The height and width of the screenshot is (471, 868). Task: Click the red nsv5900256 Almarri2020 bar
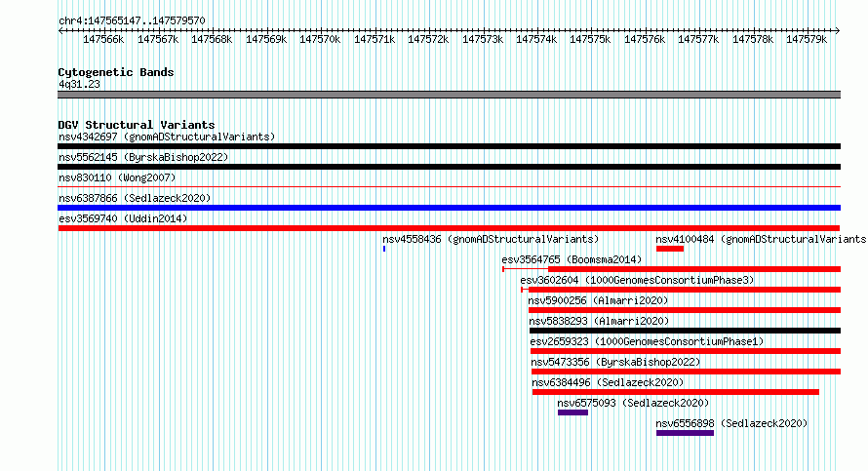coord(685,310)
